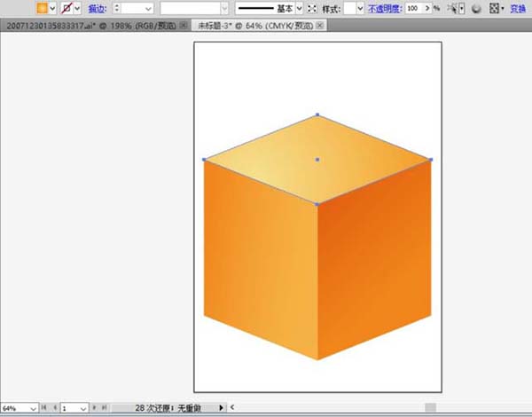
Task: Open the brush definition dropdown arrow
Action: (x=300, y=8)
